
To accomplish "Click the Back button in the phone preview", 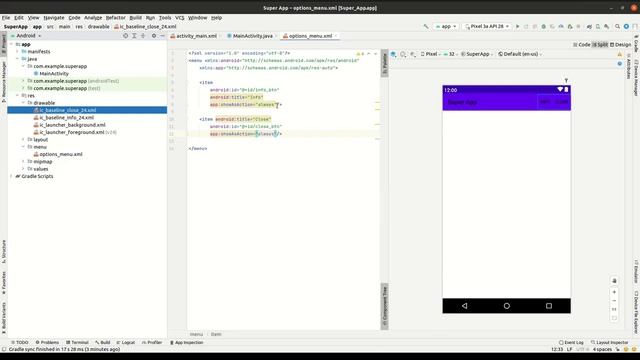I will point(464,306).
